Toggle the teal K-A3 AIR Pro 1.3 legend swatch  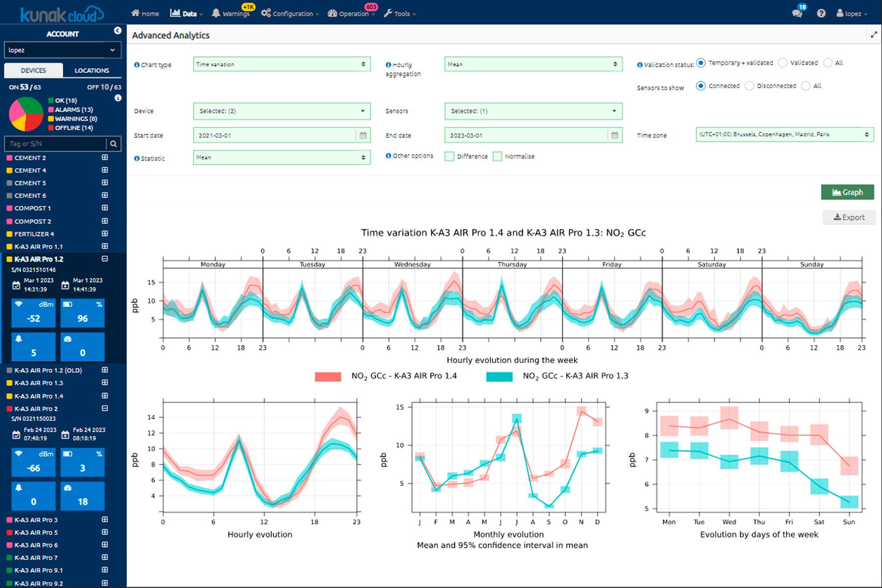pyautogui.click(x=499, y=376)
